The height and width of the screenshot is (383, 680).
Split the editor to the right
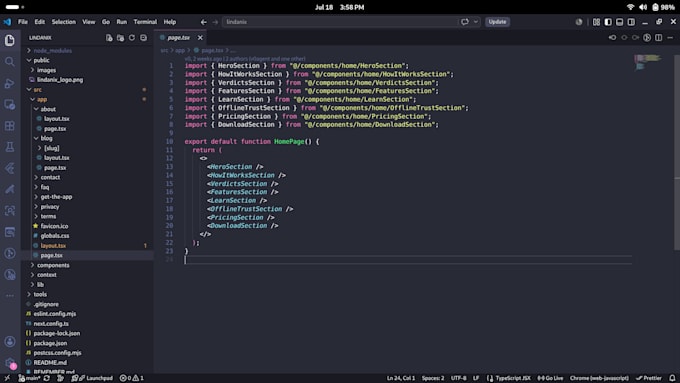click(x=658, y=38)
